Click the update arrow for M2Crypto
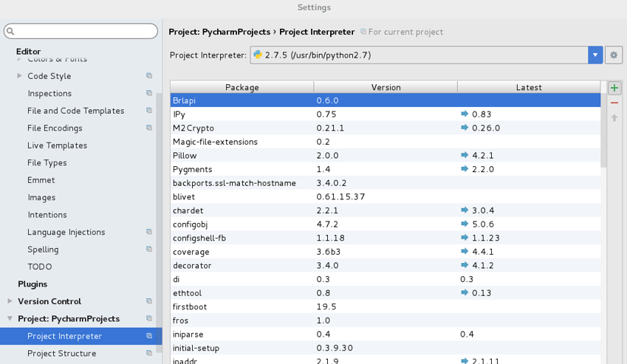This screenshot has width=627, height=364. (465, 128)
